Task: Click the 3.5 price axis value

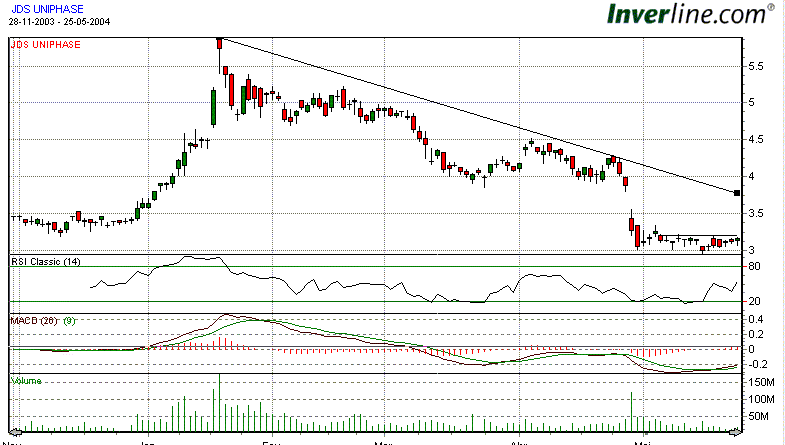Action: [756, 214]
